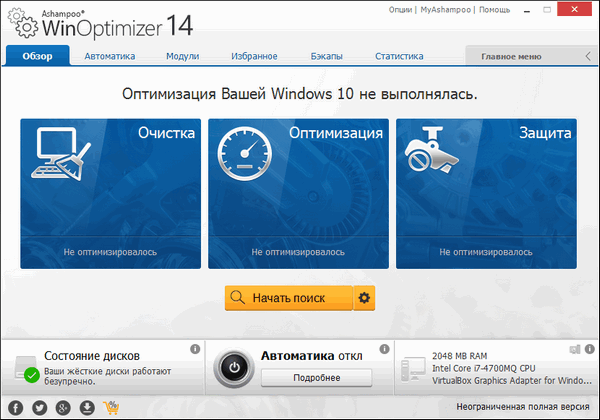The height and width of the screenshot is (420, 600).
Task: Click the speedometer optimization icon
Action: pyautogui.click(x=245, y=153)
